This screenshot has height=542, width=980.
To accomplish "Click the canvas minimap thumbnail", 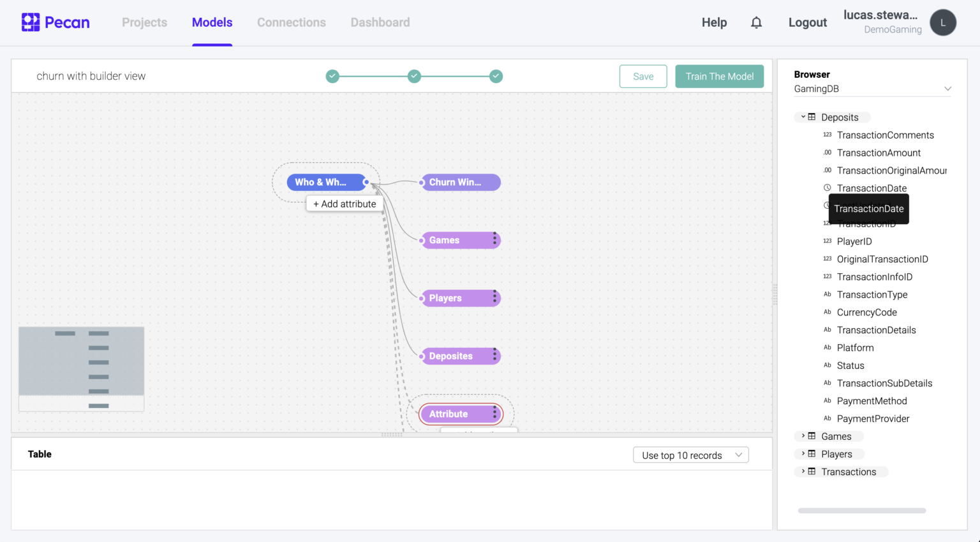I will tap(81, 368).
